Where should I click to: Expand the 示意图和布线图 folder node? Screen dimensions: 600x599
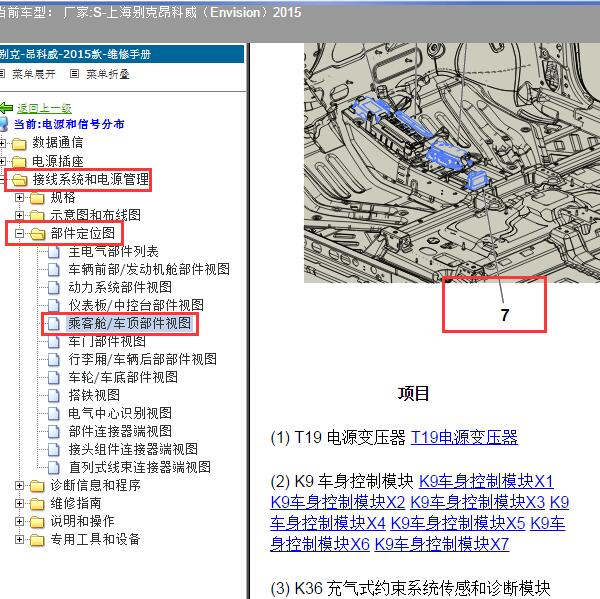(x=19, y=215)
